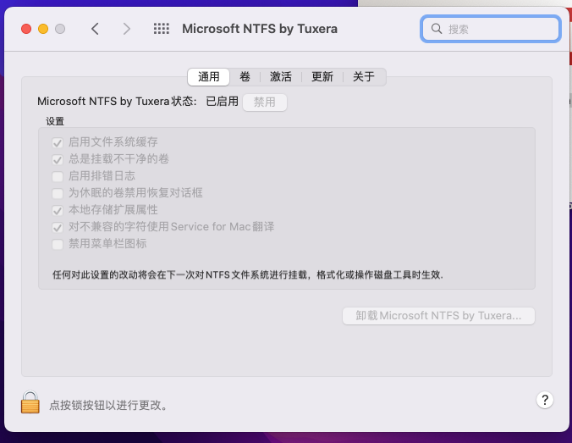Click the grey zoom window button
The image size is (572, 443).
60,29
